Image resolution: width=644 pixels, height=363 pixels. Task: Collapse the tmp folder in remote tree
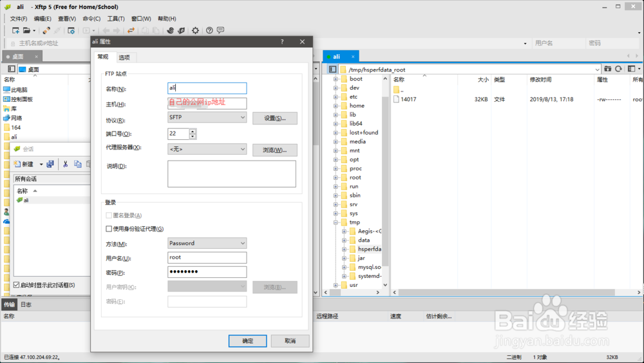tap(336, 222)
